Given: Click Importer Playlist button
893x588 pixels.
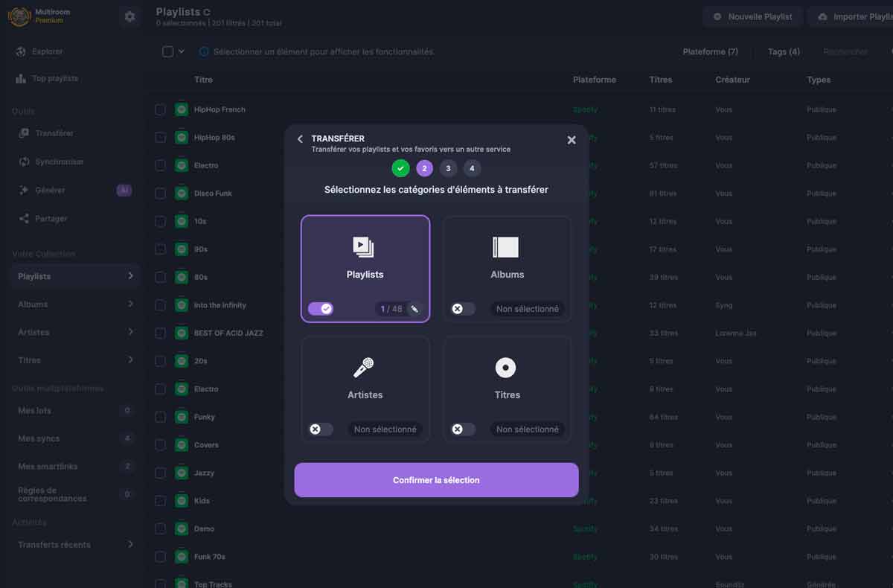Looking at the screenshot, I should [851, 16].
